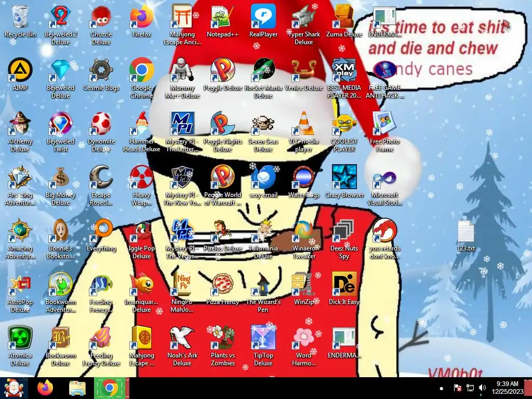This screenshot has width=532, height=399.
Task: Select VLC media player shortcut
Action: click(303, 131)
